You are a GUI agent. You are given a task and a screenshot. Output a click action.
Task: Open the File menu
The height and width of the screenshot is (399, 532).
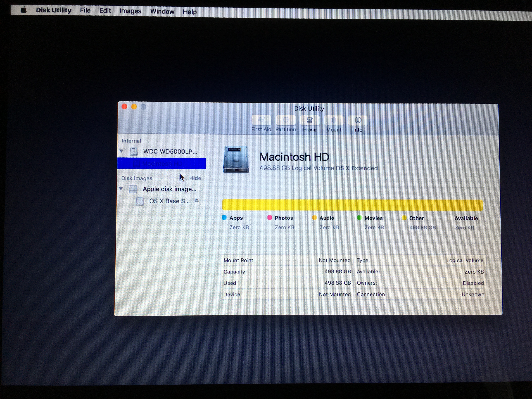(85, 10)
